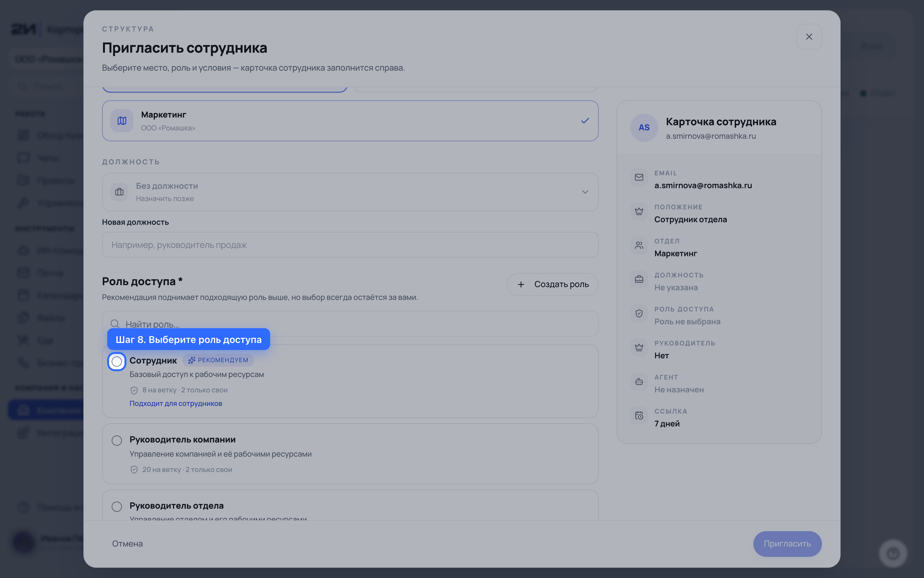Screen dimensions: 924x578
Task: Click the map icon on Маркетинг card
Action: pos(122,121)
